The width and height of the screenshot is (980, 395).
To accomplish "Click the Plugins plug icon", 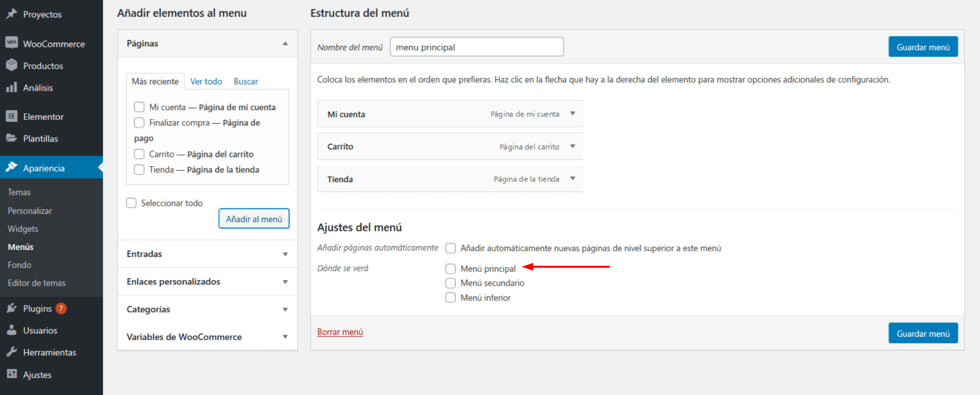I will point(11,308).
